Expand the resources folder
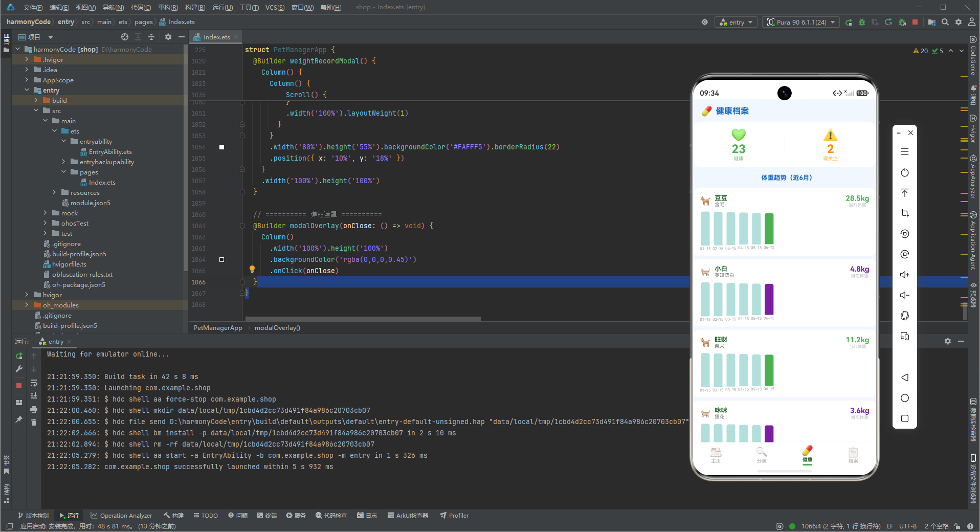This screenshot has width=980, height=532. tap(54, 192)
